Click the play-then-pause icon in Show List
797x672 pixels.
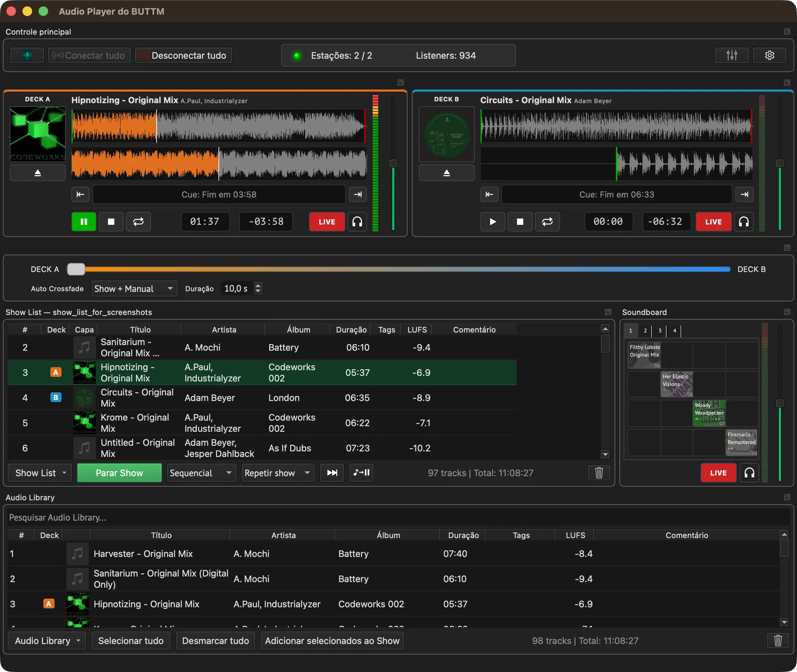[x=361, y=473]
